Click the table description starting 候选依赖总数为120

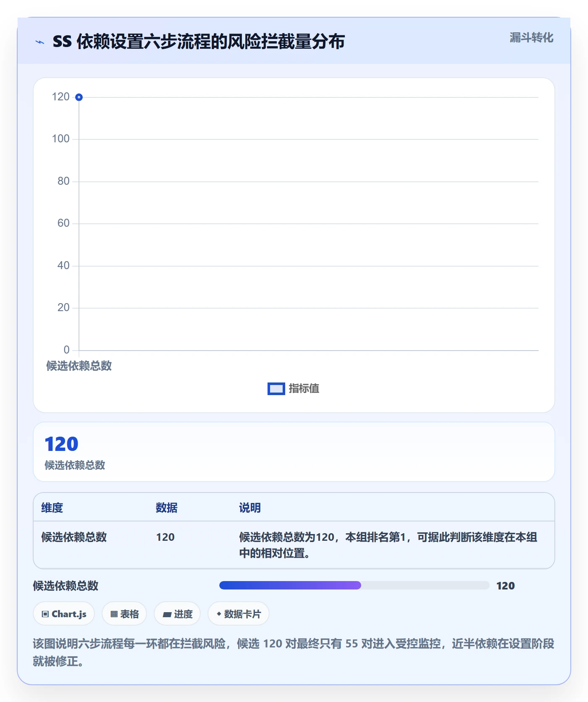(x=388, y=545)
